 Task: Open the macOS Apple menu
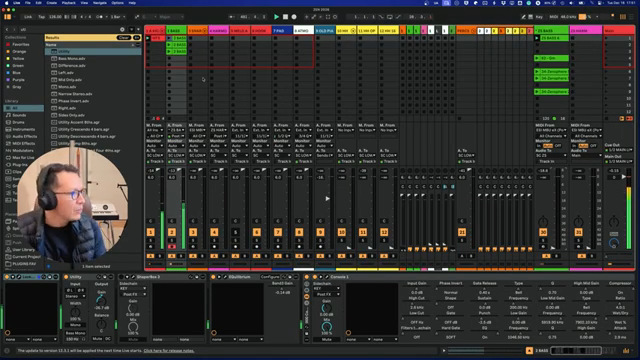(x=6, y=2)
